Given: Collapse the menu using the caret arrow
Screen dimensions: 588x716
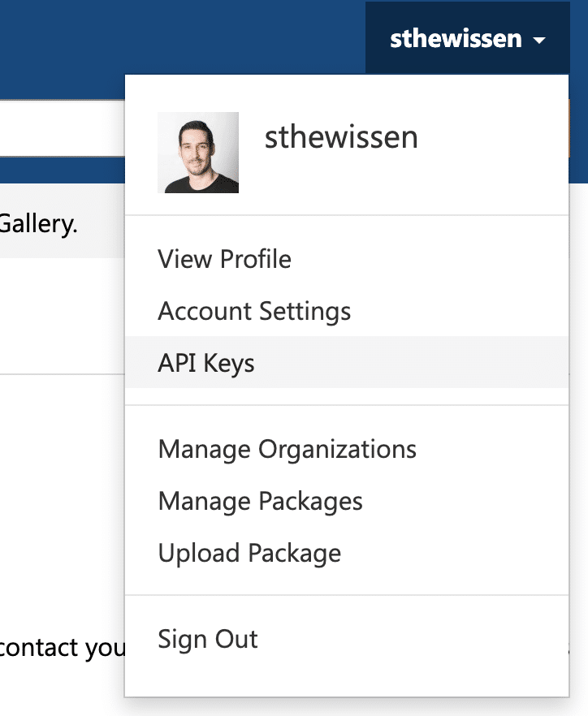Looking at the screenshot, I should coord(539,41).
